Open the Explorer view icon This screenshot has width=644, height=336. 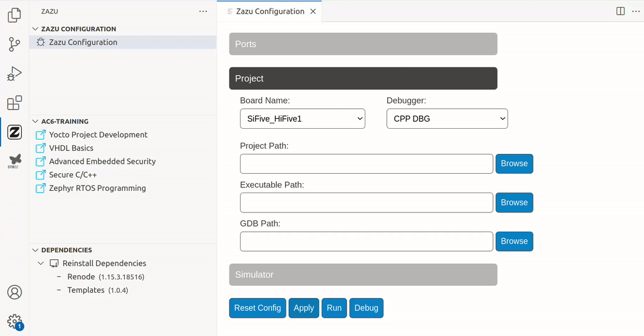point(15,15)
